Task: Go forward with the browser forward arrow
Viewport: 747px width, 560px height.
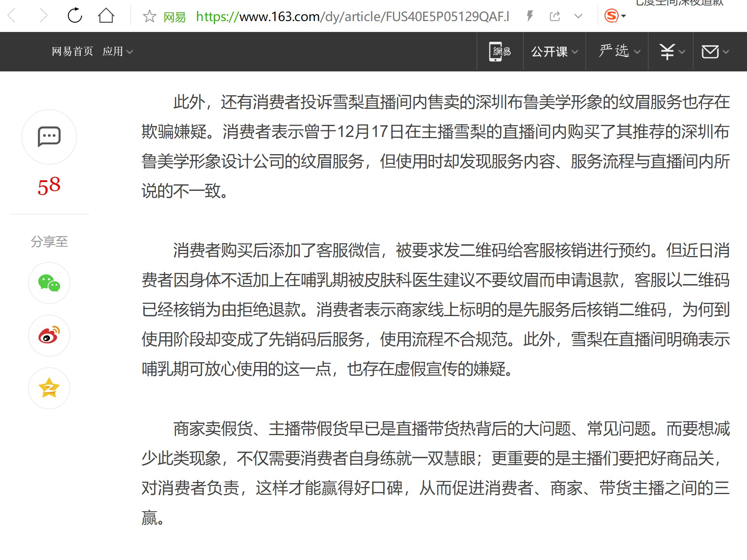Action: tap(43, 16)
